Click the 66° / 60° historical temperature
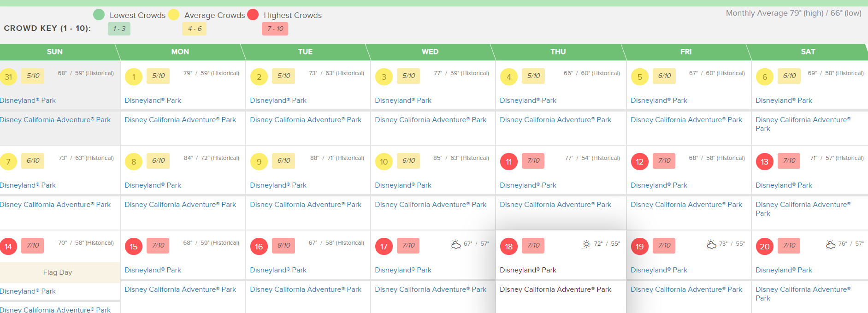Image resolution: width=868 pixels, height=313 pixels. click(592, 73)
